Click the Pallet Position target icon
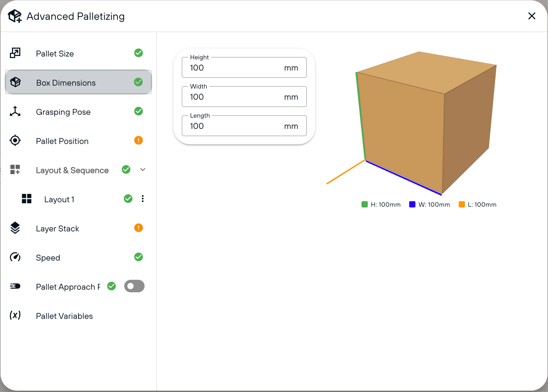548x392 pixels. [x=15, y=140]
